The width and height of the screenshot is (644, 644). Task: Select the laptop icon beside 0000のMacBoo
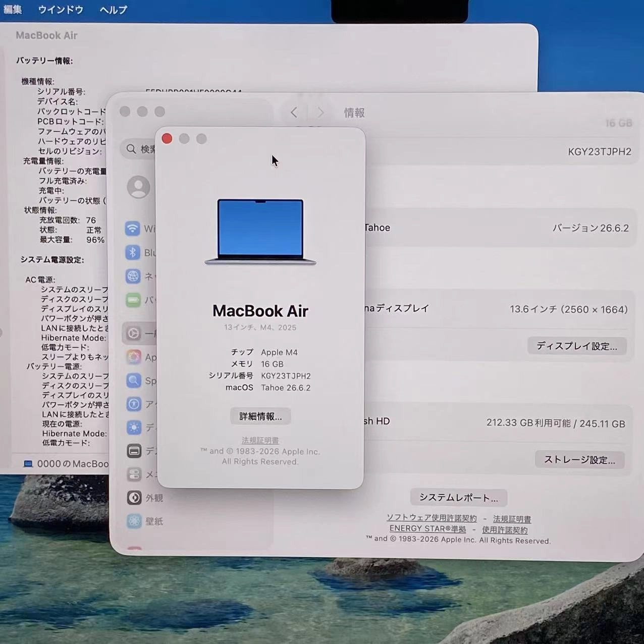coord(28,464)
